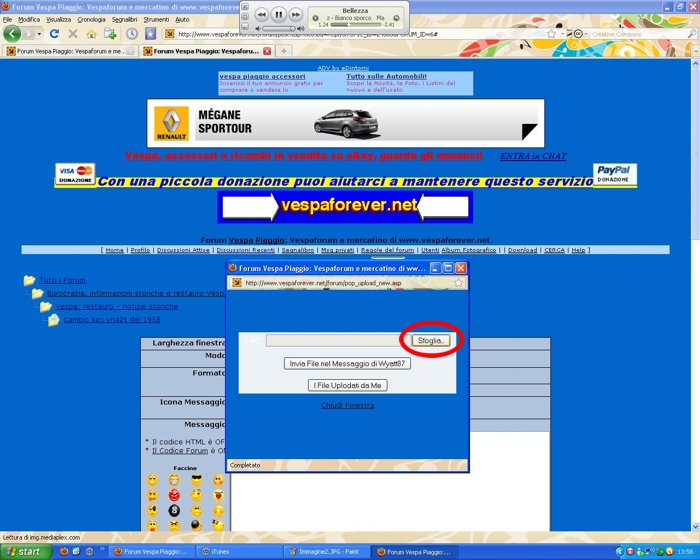Open the Modifica menu
700x560 pixels.
click(29, 20)
